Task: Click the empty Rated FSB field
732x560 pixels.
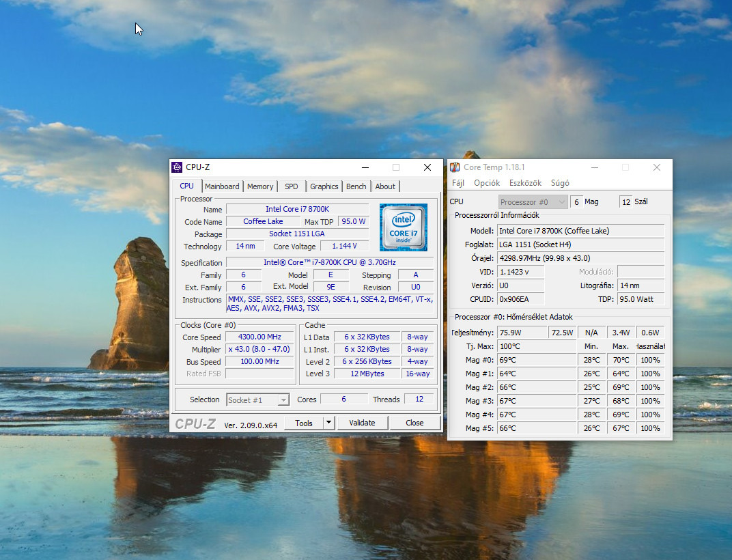Action: tap(259, 374)
